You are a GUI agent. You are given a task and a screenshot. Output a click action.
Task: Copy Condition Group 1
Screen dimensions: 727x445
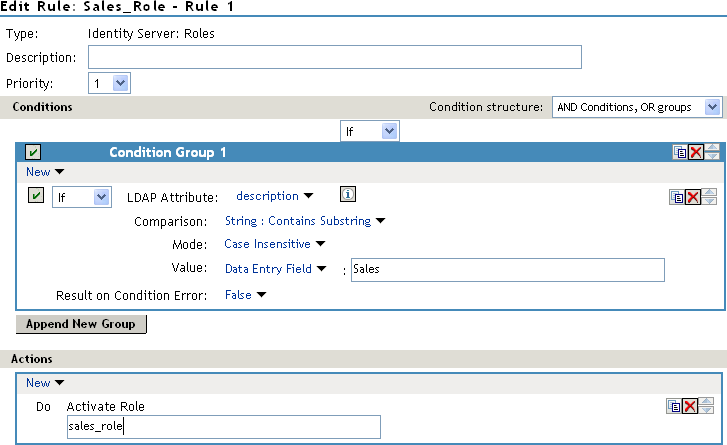(x=679, y=152)
